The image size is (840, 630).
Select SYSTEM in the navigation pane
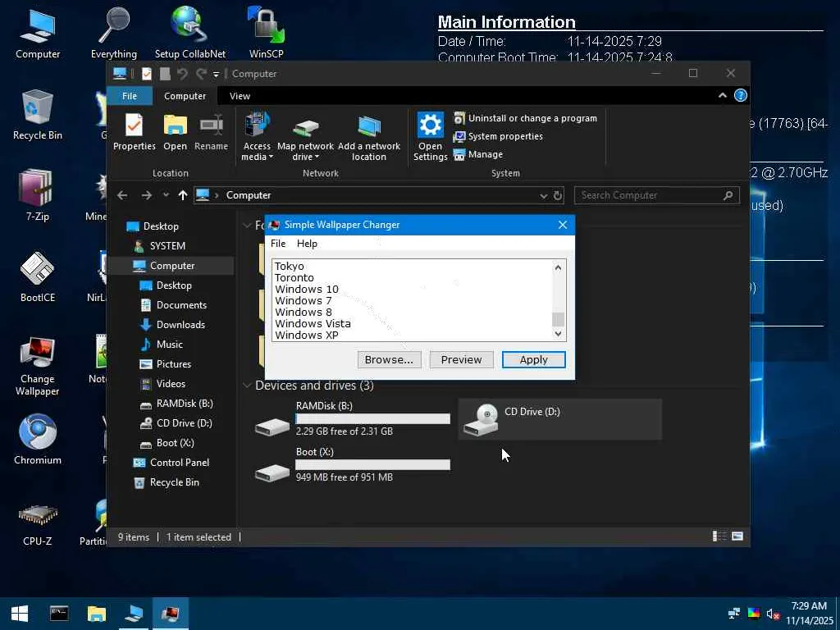[159, 246]
